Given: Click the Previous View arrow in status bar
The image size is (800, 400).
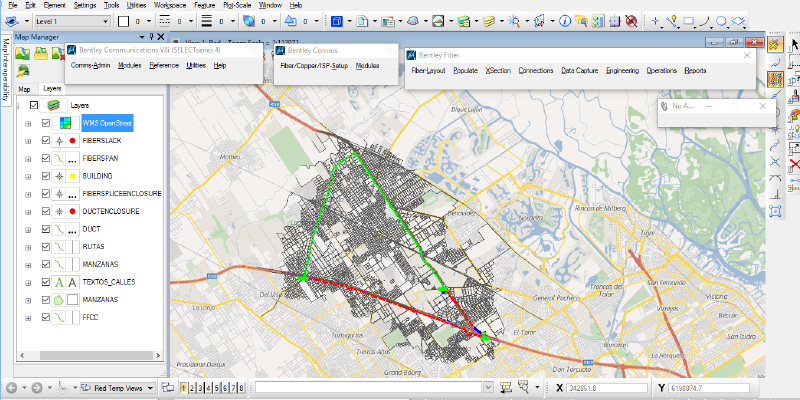Looking at the screenshot, I should click(x=11, y=387).
